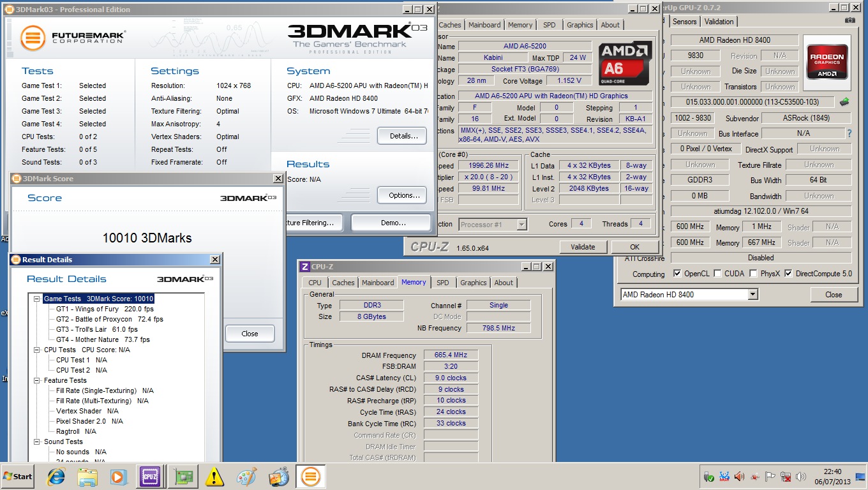This screenshot has height=490, width=868.
Task: Open Caches tab in front CPU-Z window
Action: click(x=343, y=283)
